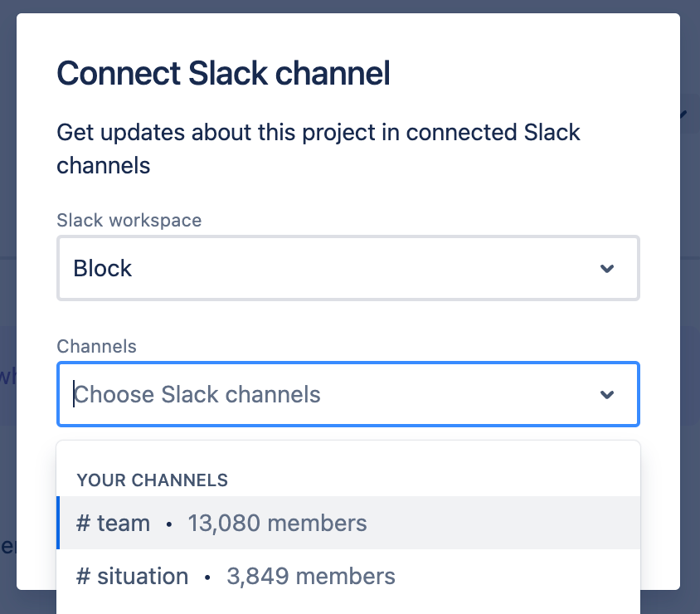
Task: Click the project updates description text
Action: [318, 149]
